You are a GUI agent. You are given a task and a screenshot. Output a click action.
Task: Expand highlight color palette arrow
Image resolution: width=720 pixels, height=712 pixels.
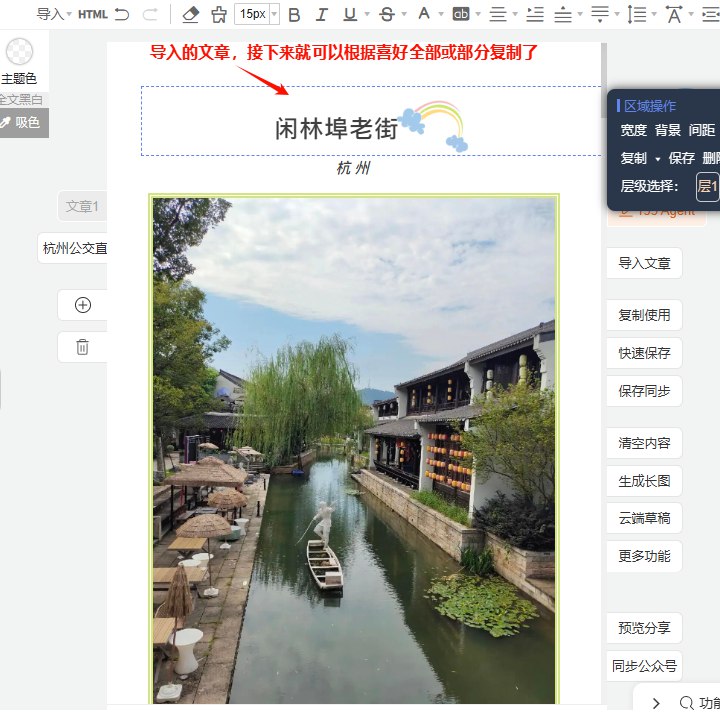[x=478, y=14]
